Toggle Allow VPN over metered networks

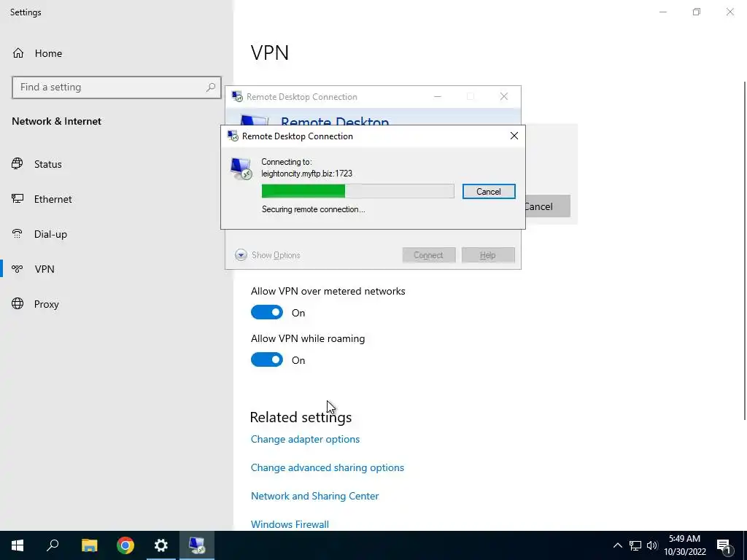[267, 312]
